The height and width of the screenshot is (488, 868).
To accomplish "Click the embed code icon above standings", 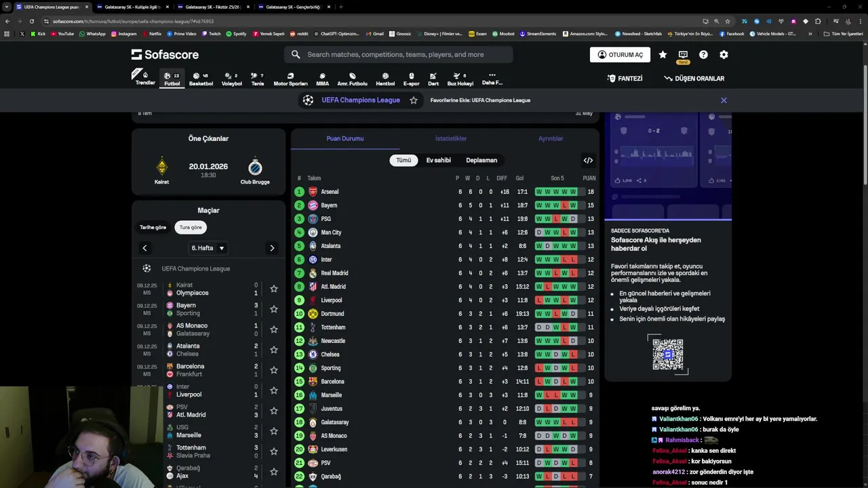I will 588,161.
